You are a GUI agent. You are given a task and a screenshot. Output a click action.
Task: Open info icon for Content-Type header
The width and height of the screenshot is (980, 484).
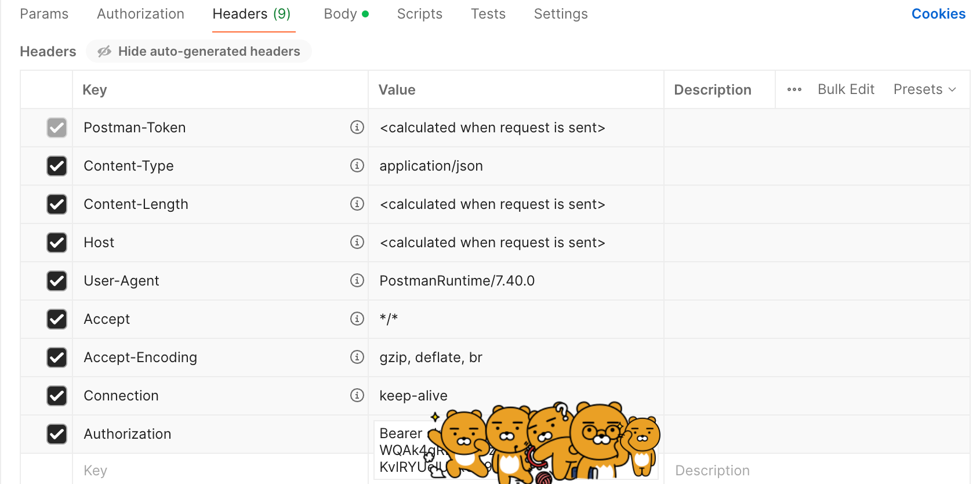coord(357,165)
